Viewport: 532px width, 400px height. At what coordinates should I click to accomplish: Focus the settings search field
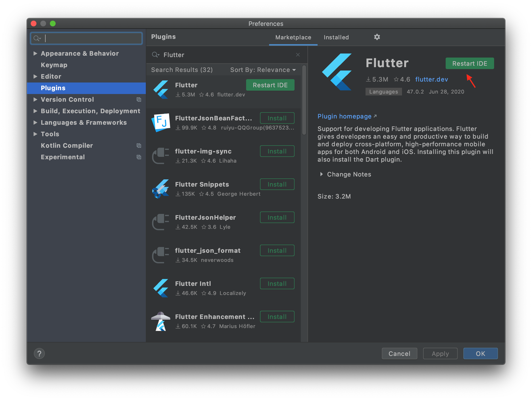(86, 38)
